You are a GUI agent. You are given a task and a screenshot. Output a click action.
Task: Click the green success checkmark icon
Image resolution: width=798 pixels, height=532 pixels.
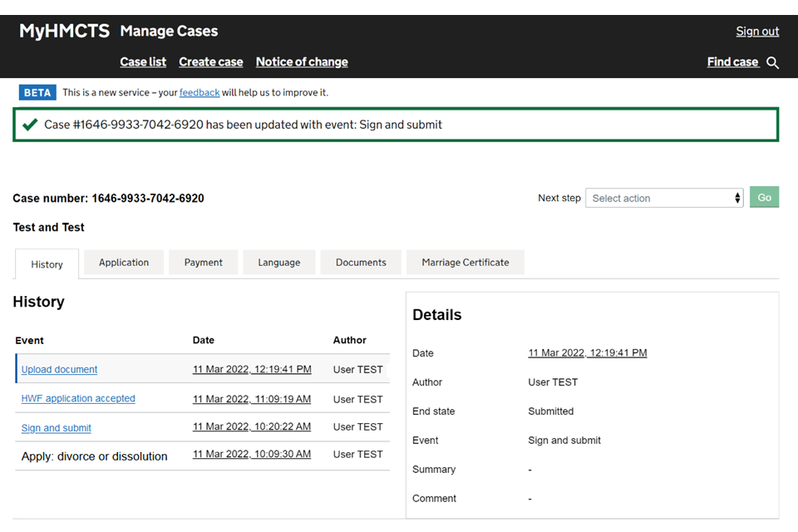tap(30, 125)
